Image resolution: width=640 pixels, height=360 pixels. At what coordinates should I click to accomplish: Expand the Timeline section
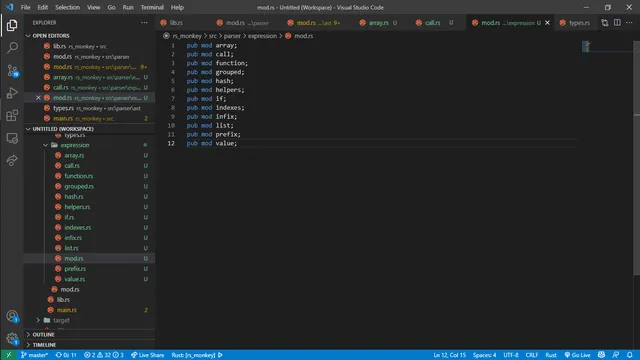(89, 345)
